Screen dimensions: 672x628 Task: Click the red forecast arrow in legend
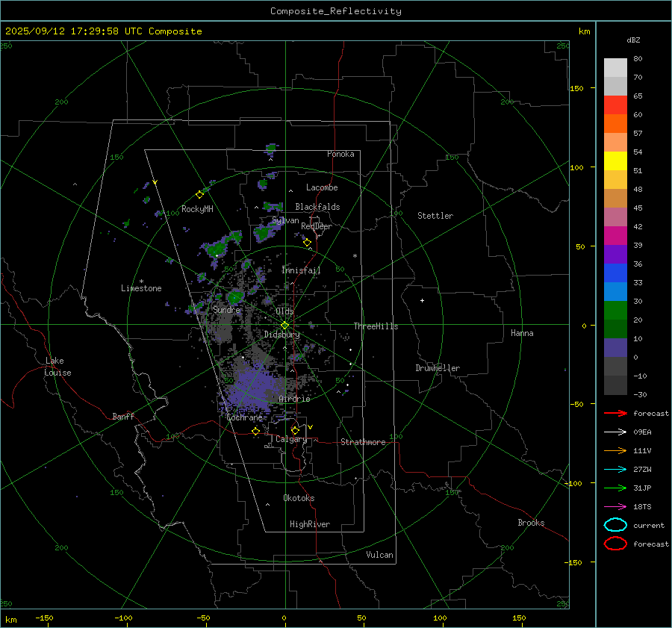pyautogui.click(x=615, y=413)
